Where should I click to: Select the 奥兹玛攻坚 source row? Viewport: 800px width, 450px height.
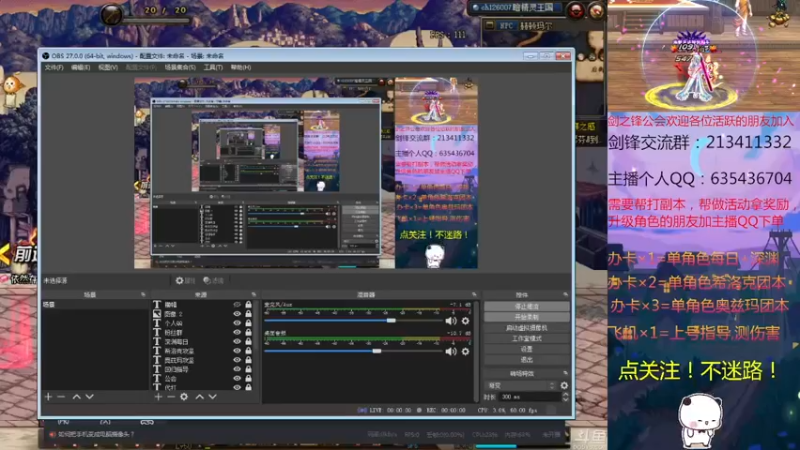[x=203, y=360]
